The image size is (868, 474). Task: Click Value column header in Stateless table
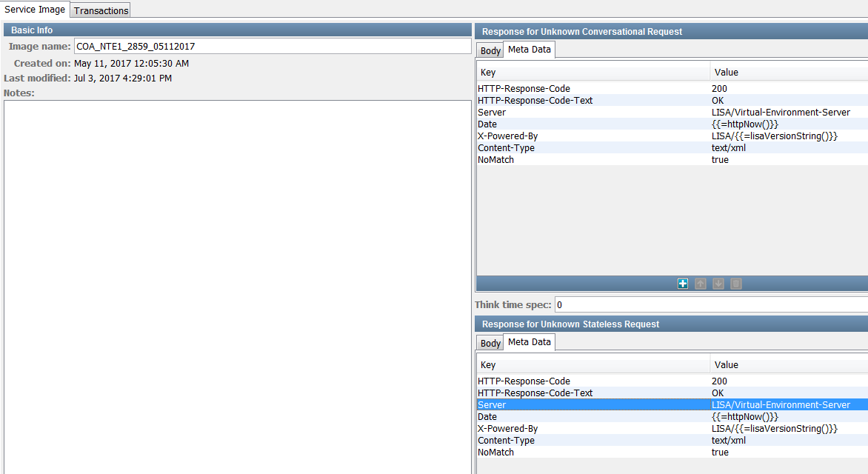click(789, 365)
